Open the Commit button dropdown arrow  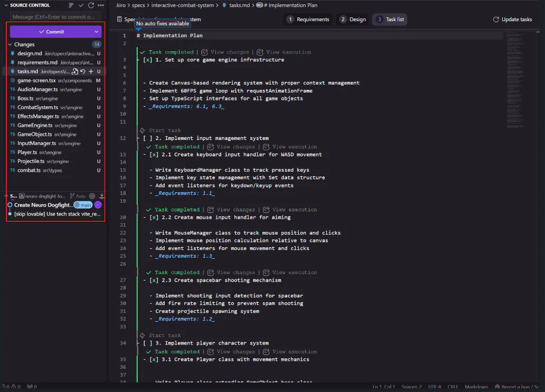[x=96, y=32]
